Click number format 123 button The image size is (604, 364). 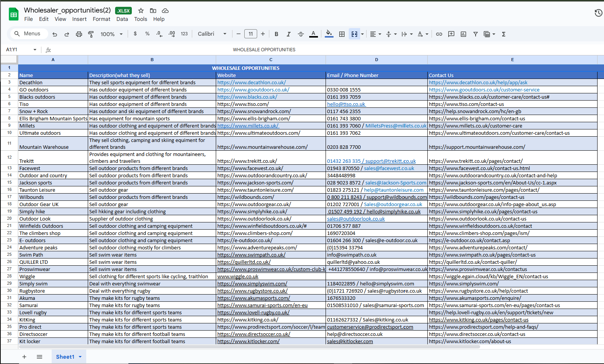[x=184, y=34]
